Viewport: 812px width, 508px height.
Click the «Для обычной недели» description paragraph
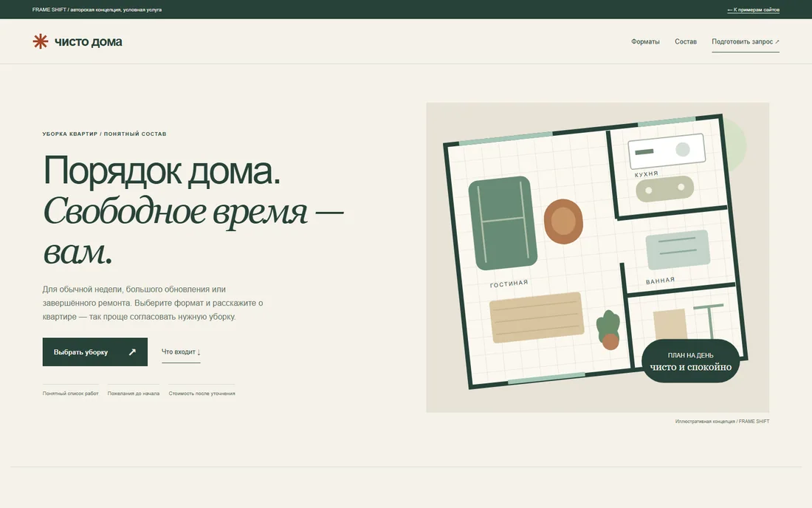(x=153, y=303)
